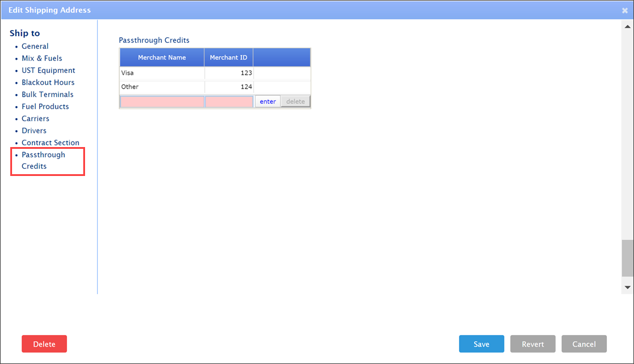The image size is (634, 364).
Task: Sort by Merchant Name column header
Action: click(x=162, y=58)
